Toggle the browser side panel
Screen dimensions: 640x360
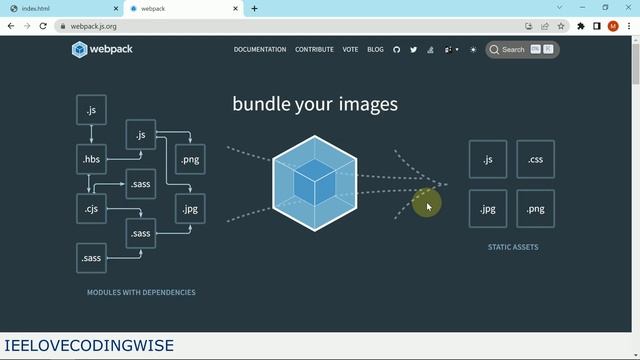point(597,26)
